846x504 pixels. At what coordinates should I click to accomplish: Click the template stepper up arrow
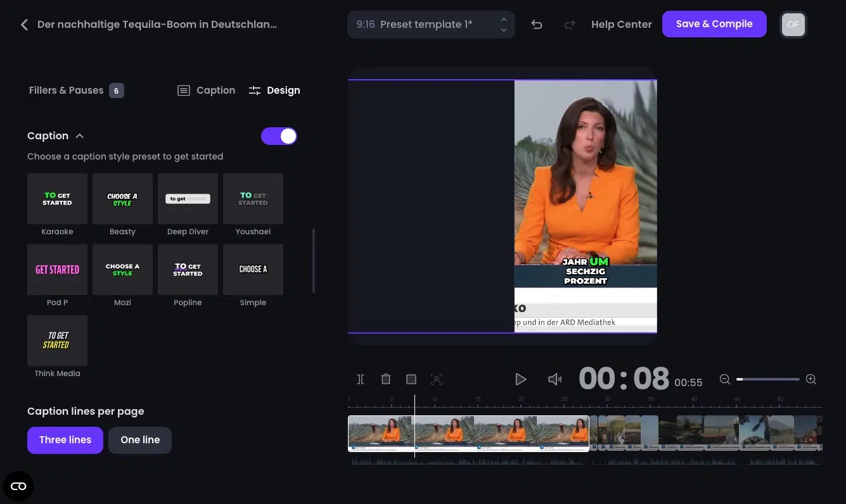[503, 20]
